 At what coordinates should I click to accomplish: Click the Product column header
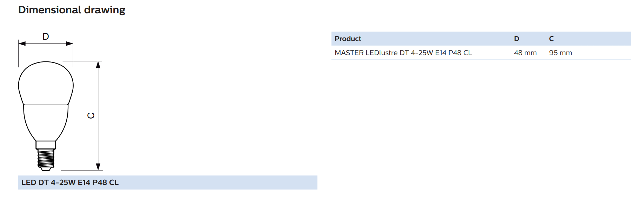[348, 39]
